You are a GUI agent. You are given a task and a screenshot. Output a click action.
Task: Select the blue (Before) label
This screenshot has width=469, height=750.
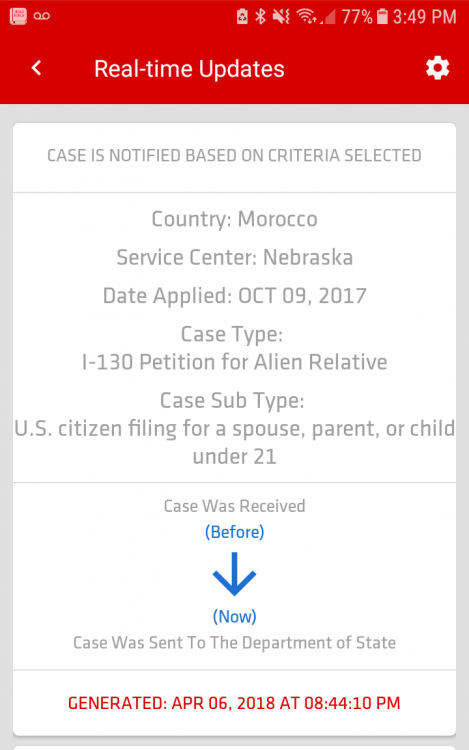click(x=234, y=532)
